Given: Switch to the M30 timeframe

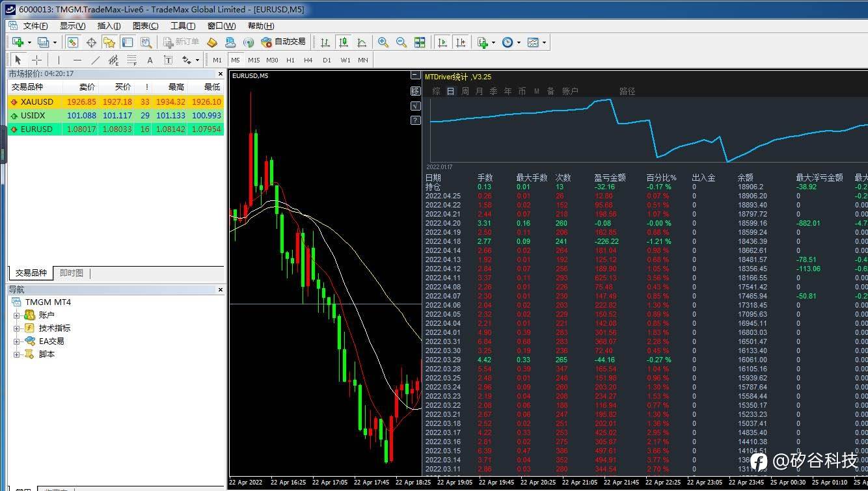Looking at the screenshot, I should point(272,60).
